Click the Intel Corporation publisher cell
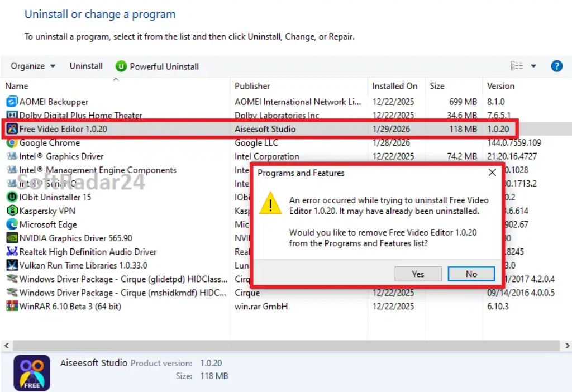The height and width of the screenshot is (392, 572). (x=266, y=156)
